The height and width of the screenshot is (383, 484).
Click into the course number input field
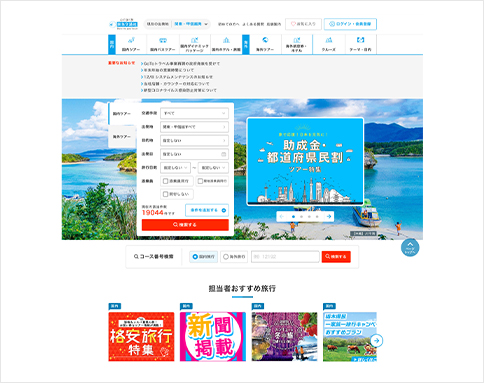[285, 257]
